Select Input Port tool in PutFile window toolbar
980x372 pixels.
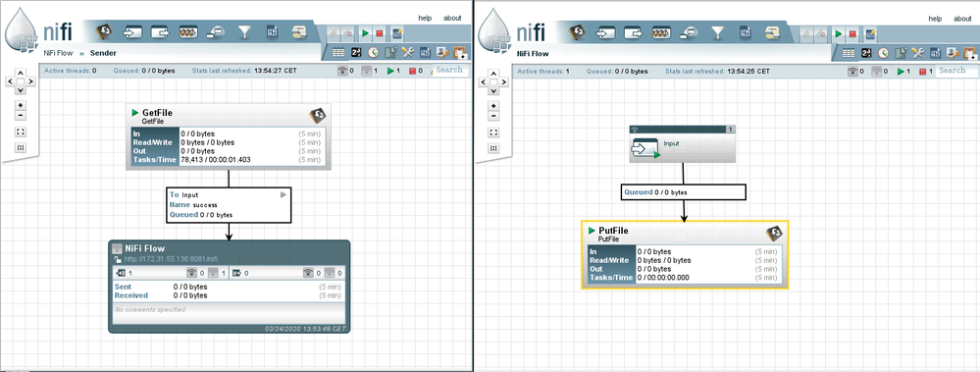(605, 31)
